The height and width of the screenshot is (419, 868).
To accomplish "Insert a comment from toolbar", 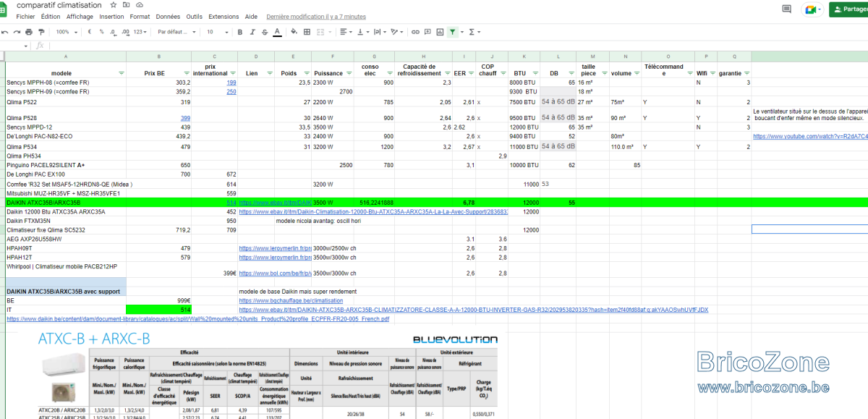I will 427,32.
